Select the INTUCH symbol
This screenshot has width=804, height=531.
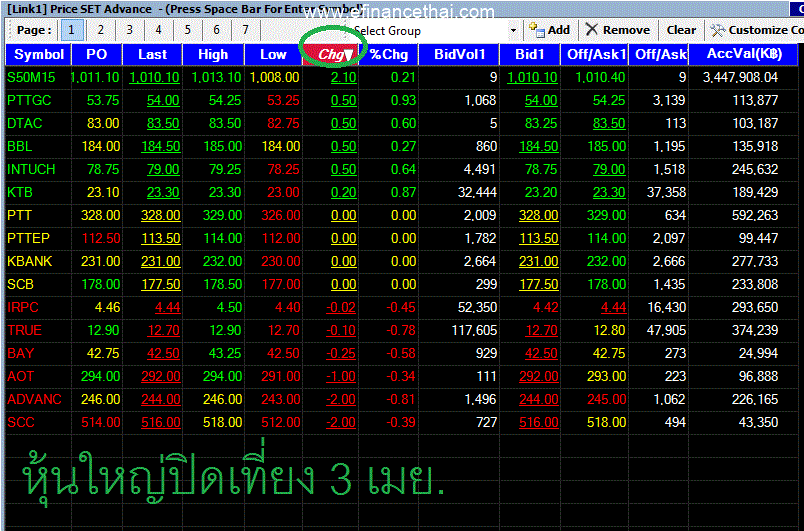tap(31, 170)
